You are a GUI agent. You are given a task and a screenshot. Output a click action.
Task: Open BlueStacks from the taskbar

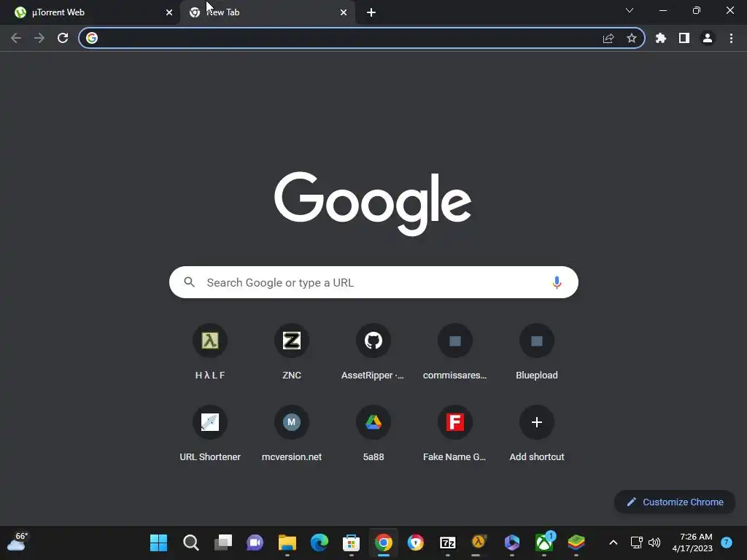(x=576, y=542)
